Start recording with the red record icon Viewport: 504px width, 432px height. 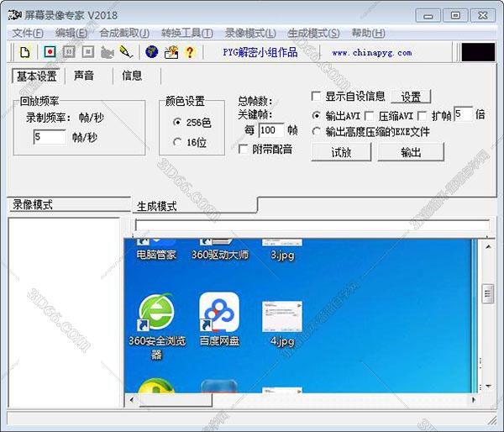(50, 52)
